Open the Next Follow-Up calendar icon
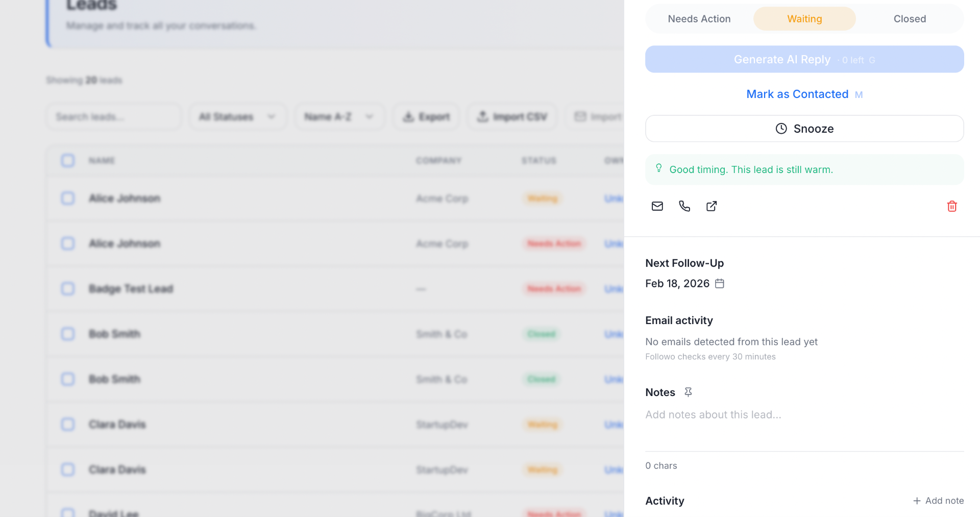Screen dimensions: 980x517 click(720, 283)
